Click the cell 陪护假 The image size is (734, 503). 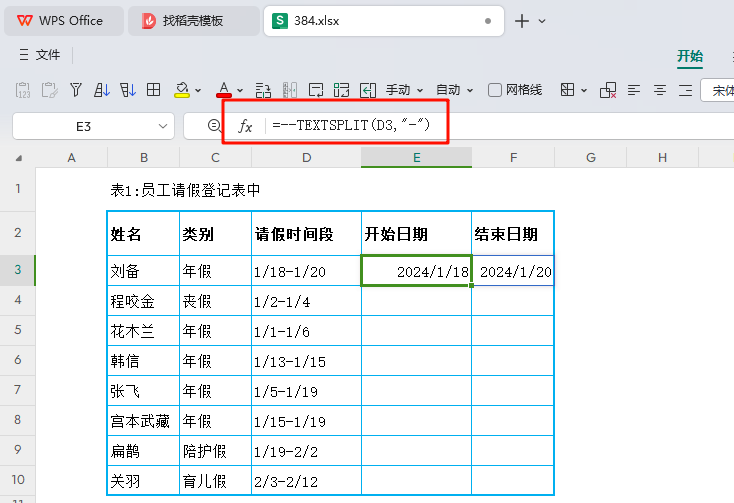click(215, 451)
